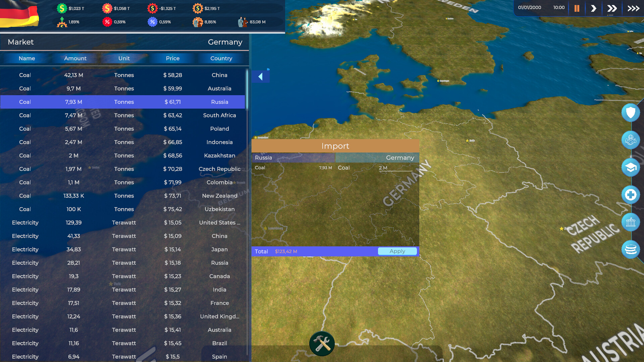Edit the coal import amount field
This screenshot has width=644, height=362.
pos(395,168)
